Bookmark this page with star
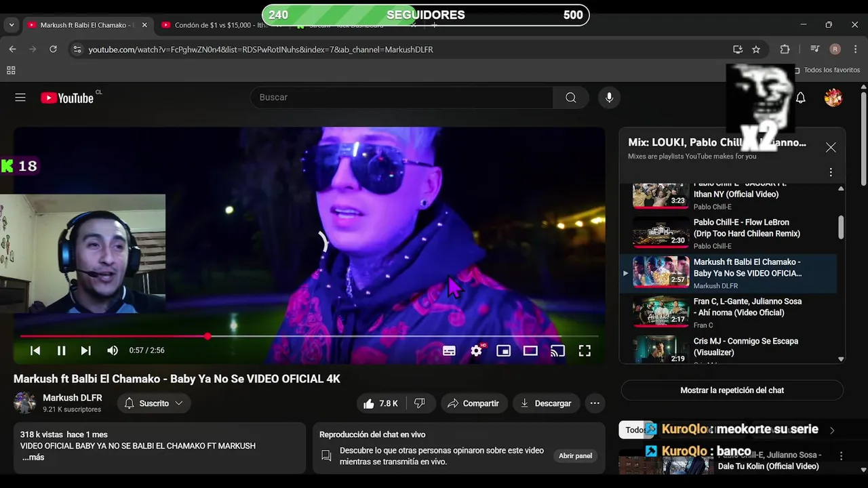This screenshot has width=868, height=488. 756,49
